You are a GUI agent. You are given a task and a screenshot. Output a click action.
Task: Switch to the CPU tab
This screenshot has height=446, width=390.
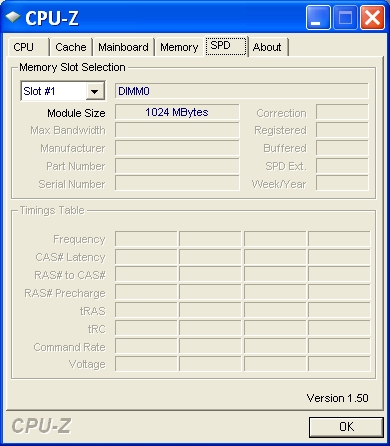pyautogui.click(x=29, y=47)
